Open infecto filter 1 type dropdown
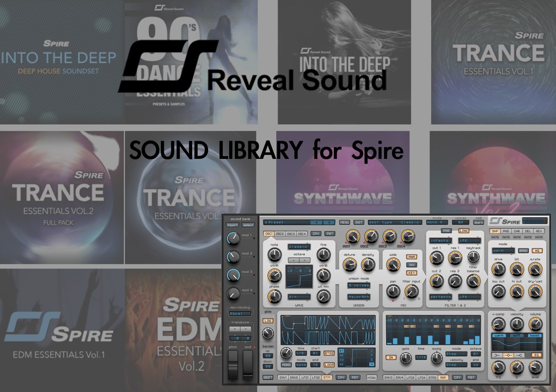556x392 pixels. tap(441, 240)
